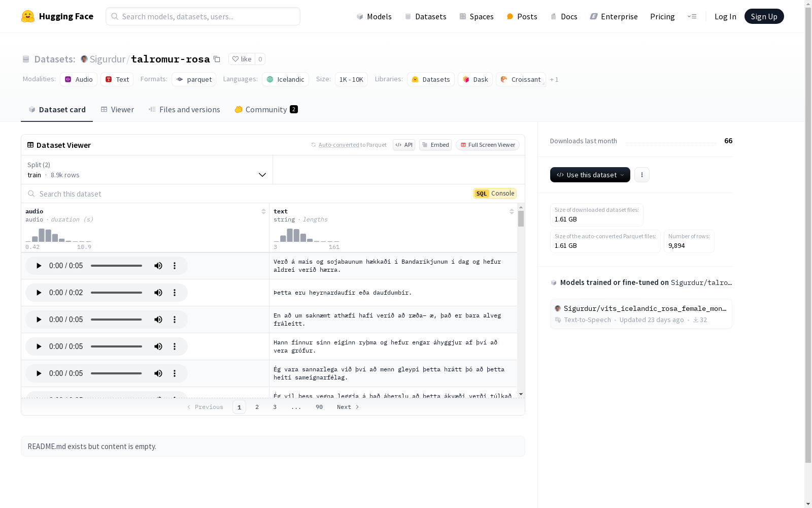Click the Hugging Face logo
The width and height of the screenshot is (812, 508).
coord(57,16)
